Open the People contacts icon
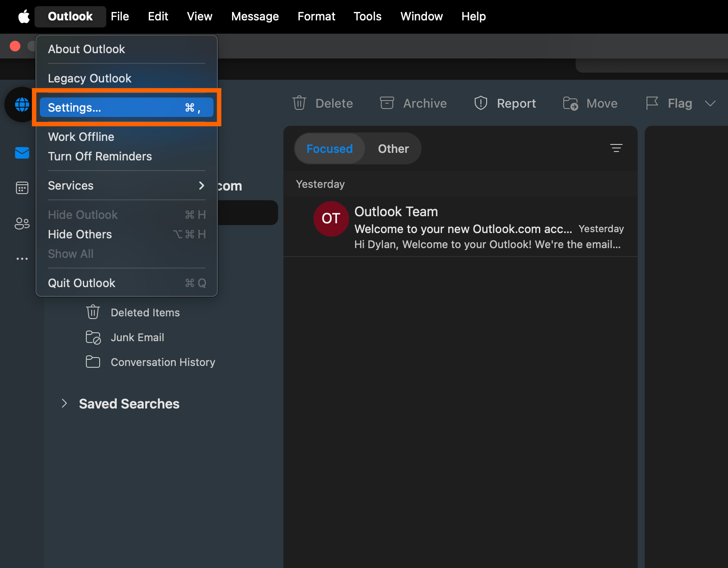The width and height of the screenshot is (728, 568). (x=22, y=223)
